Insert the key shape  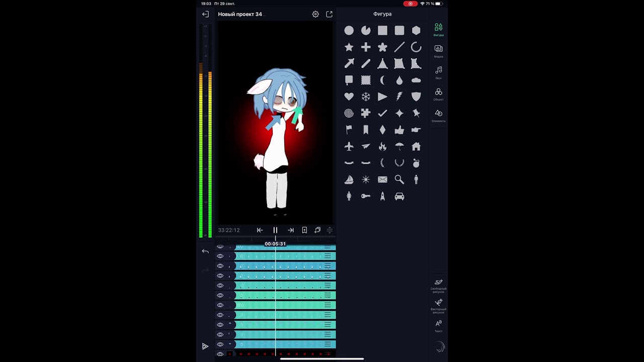tap(366, 196)
